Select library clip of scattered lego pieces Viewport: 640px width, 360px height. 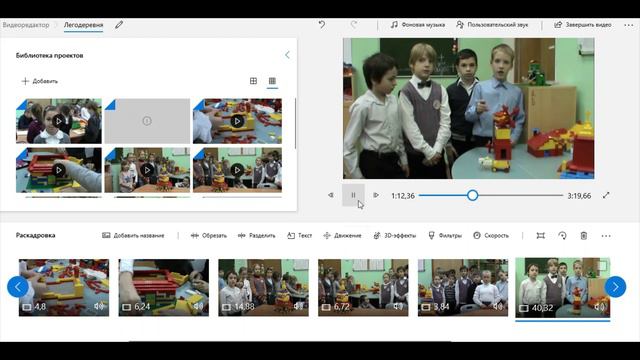(237, 121)
